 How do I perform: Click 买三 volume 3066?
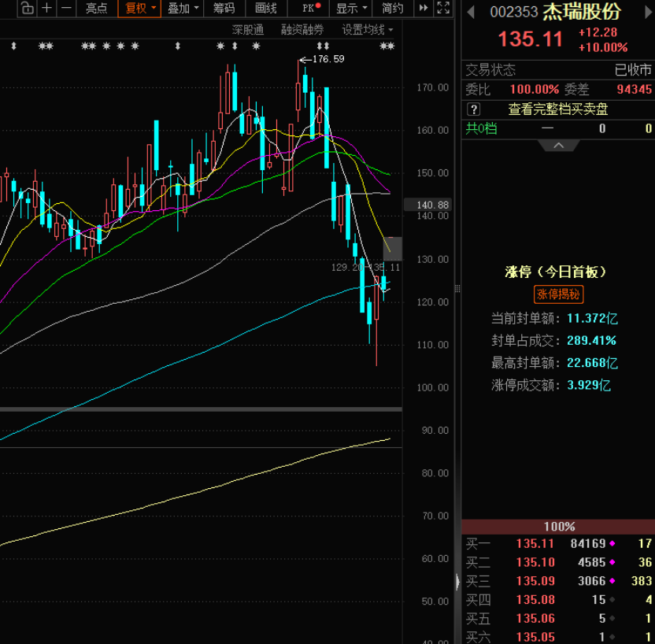[x=591, y=581]
